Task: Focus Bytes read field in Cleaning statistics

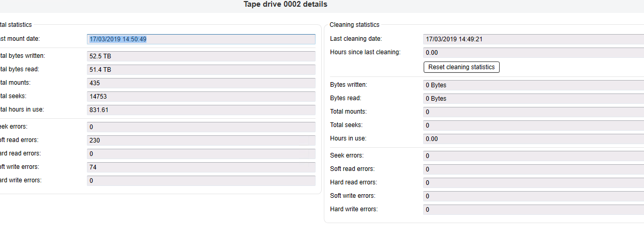Action: coord(533,99)
